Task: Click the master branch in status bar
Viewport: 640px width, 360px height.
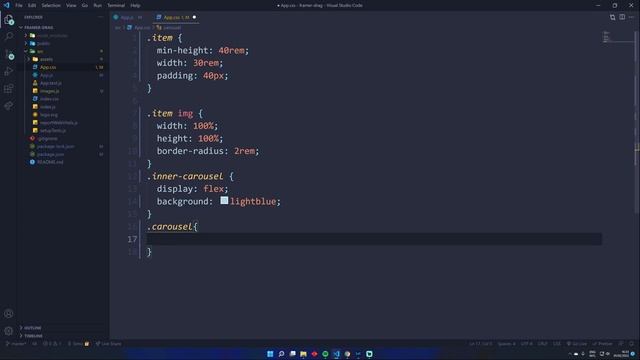Action: click(x=16, y=344)
